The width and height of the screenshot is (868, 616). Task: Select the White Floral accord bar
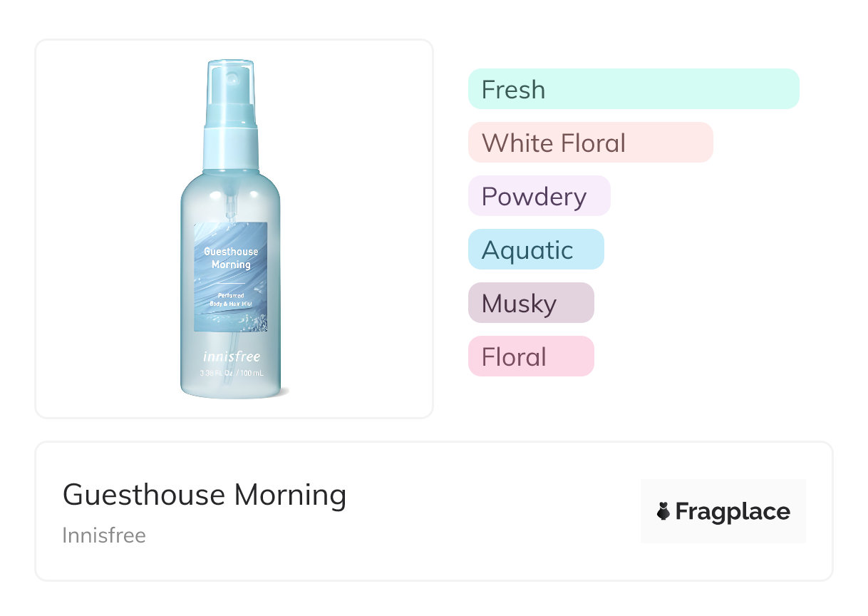(590, 143)
